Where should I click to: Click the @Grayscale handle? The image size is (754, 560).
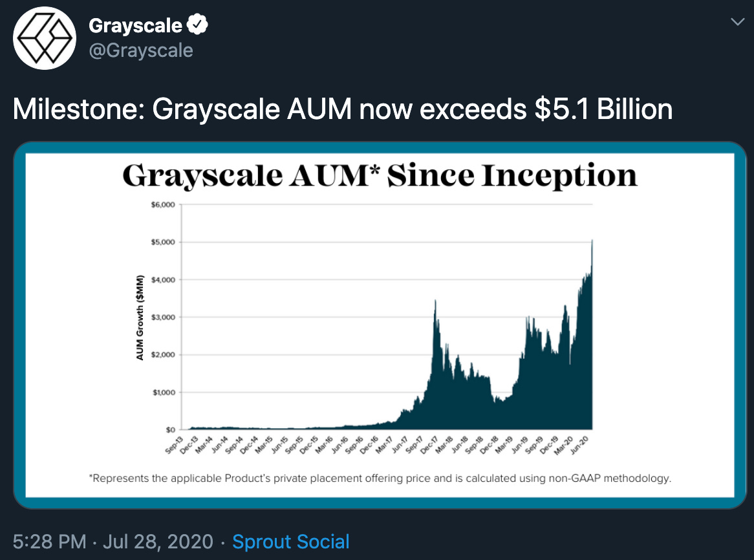pos(141,50)
